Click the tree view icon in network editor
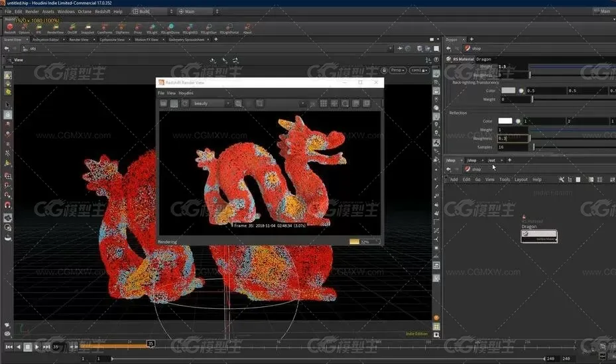 570,180
